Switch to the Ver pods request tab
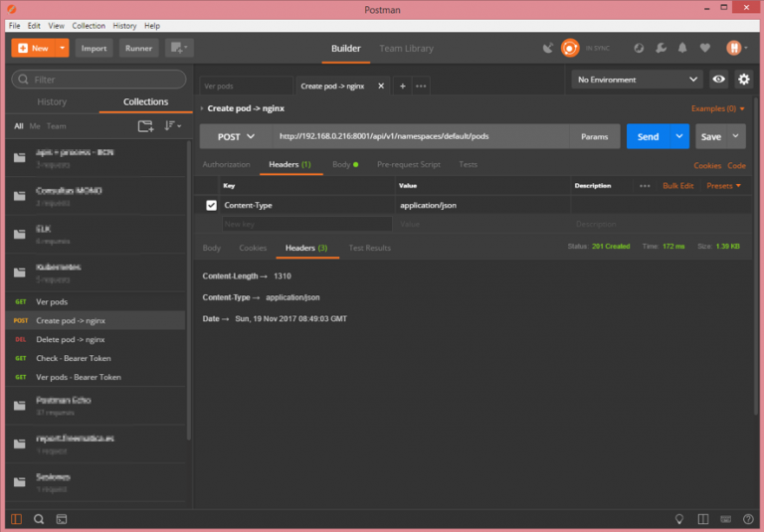The width and height of the screenshot is (764, 532). click(246, 87)
